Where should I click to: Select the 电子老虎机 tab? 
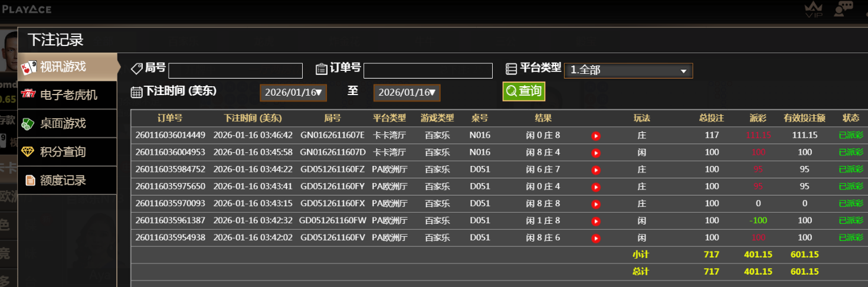point(67,95)
